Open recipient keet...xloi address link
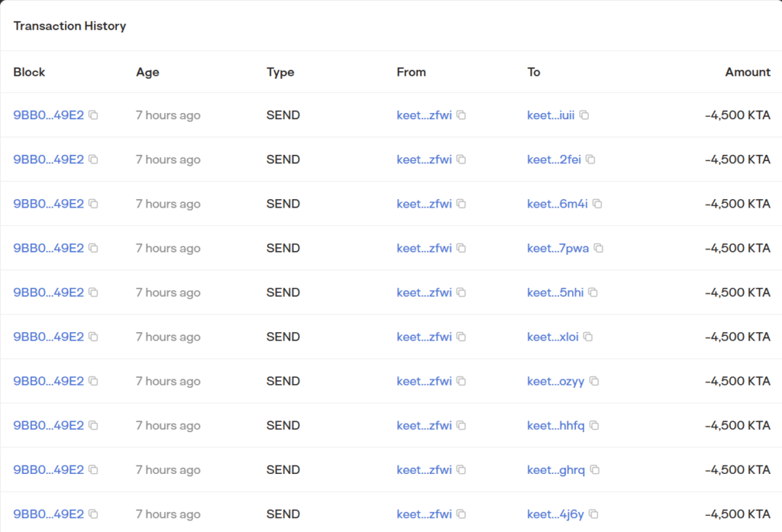The height and width of the screenshot is (532, 782). tap(553, 337)
